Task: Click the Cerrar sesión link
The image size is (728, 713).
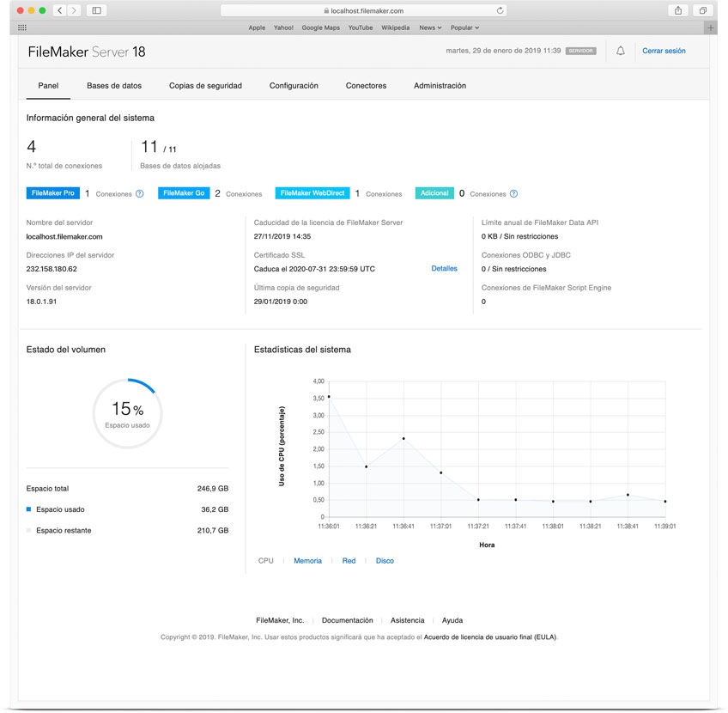Action: pyautogui.click(x=664, y=51)
